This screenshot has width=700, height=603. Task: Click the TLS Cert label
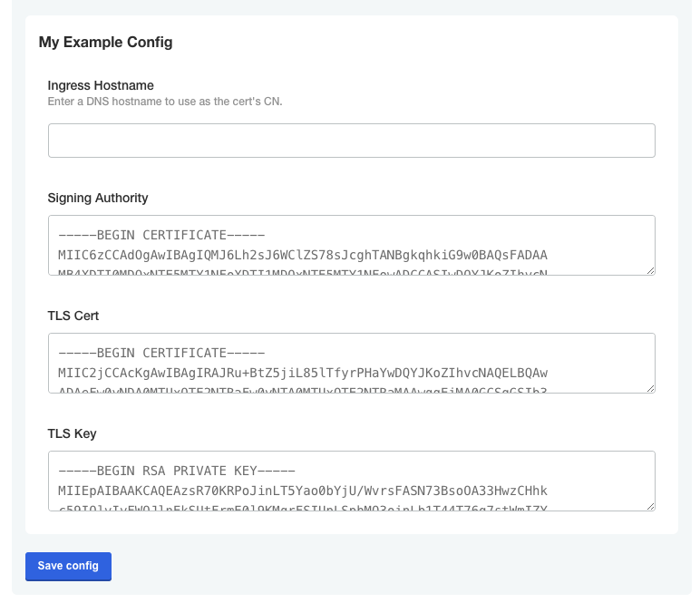coord(73,316)
